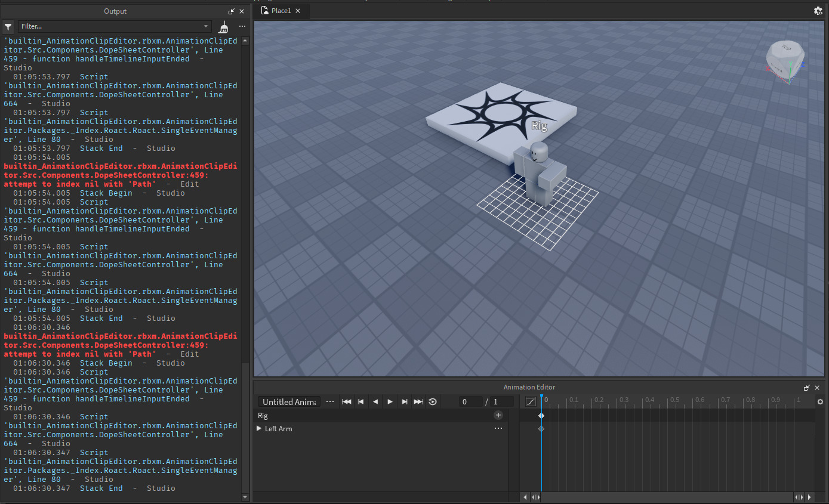
Task: Collapse the Output panel
Action: [x=231, y=11]
